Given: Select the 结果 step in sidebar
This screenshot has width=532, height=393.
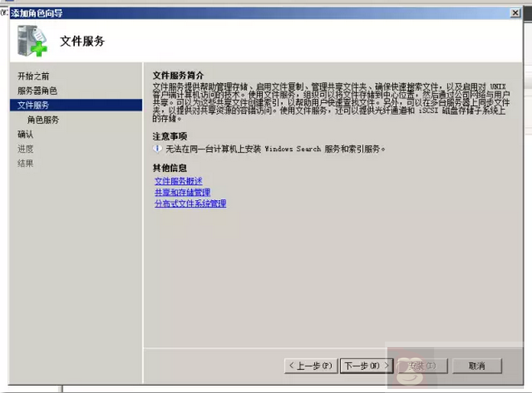Looking at the screenshot, I should (x=26, y=164).
